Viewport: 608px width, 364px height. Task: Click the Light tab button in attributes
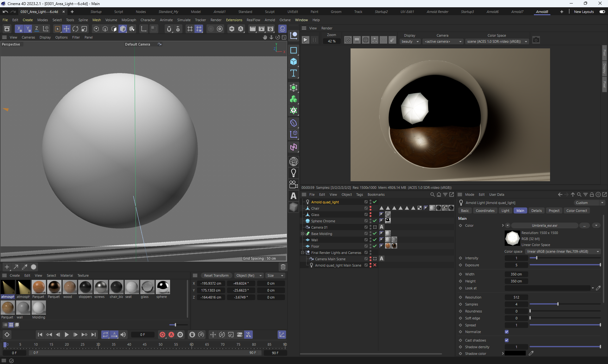(505, 211)
